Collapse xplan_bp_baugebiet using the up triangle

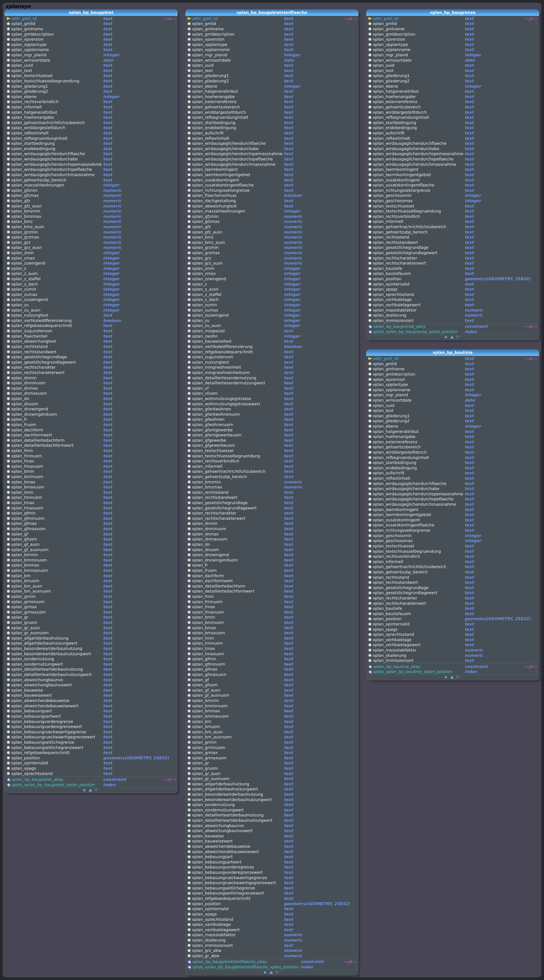click(x=90, y=790)
